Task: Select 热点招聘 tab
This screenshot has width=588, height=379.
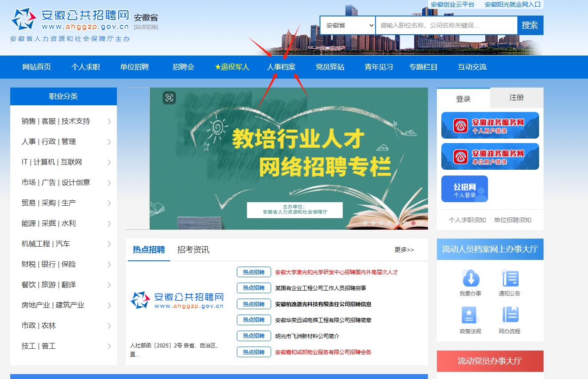Action: tap(149, 250)
